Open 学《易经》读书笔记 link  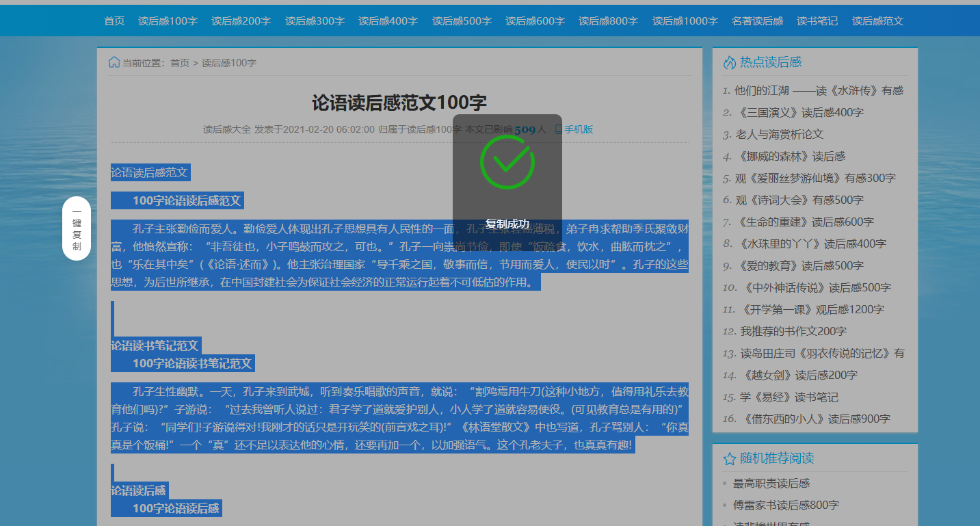point(789,397)
